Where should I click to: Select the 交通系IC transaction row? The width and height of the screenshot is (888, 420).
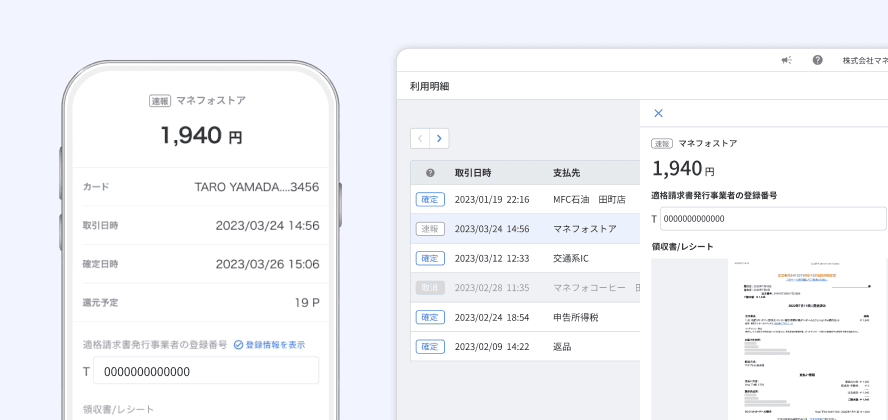click(x=525, y=258)
